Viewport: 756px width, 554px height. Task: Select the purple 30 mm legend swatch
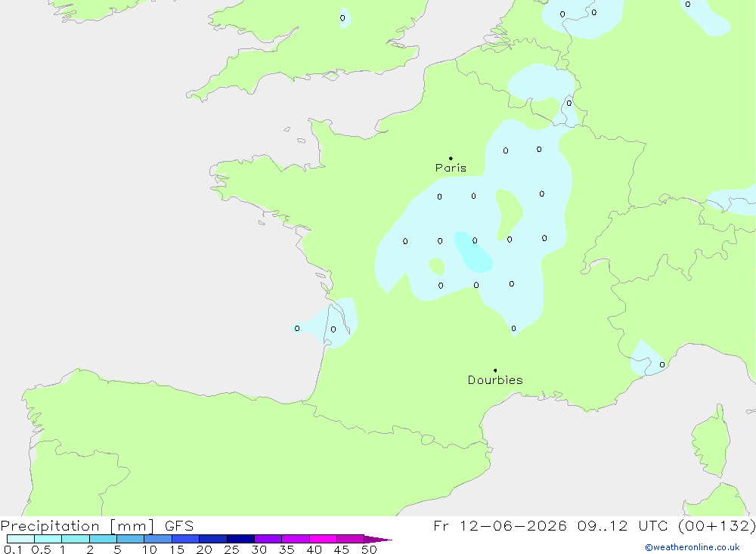click(268, 539)
